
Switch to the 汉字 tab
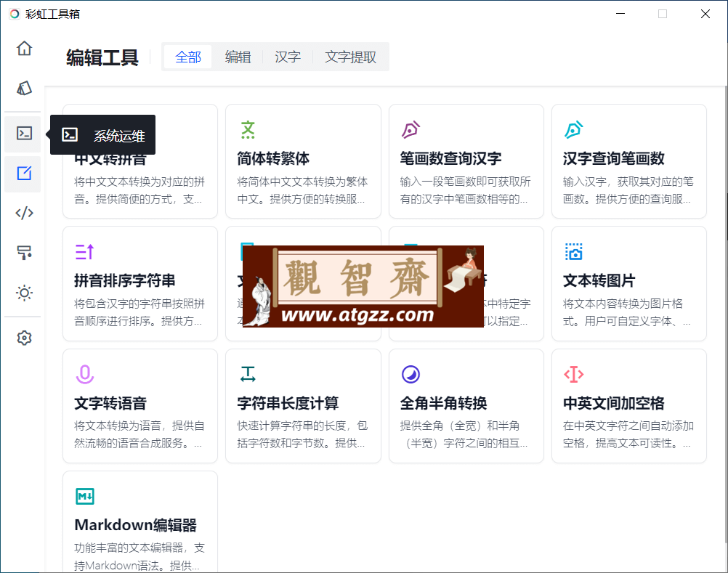(288, 57)
